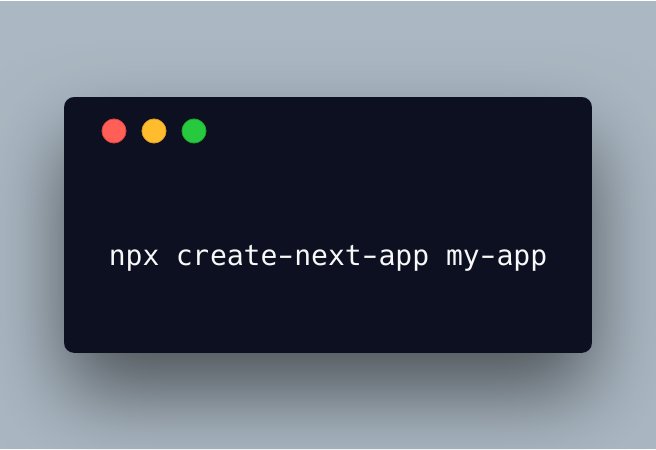Screen dimensions: 656x450
Task: Click the word create in the command
Action: coord(227,255)
